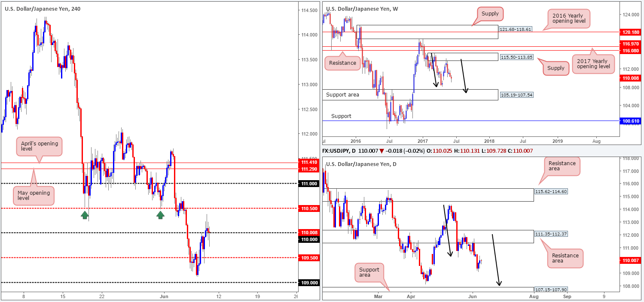Click the 120.180 red price label
The width and height of the screenshot is (644, 302).
pos(631,32)
